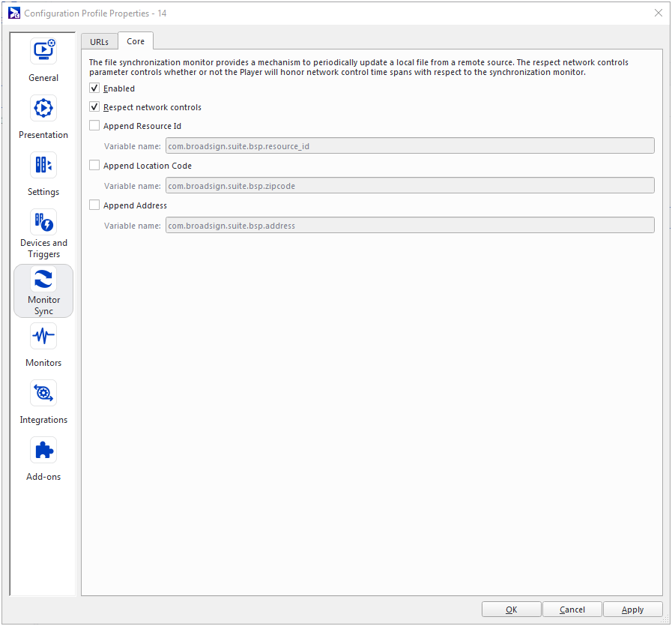Image resolution: width=672 pixels, height=626 pixels.
Task: Switch to the URLs tab
Action: (99, 42)
